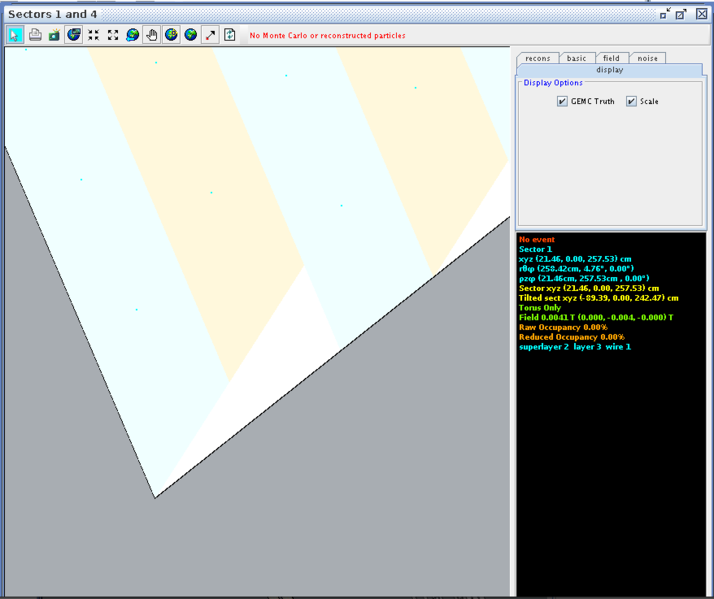The height and width of the screenshot is (599, 714).
Task: Select the pointer arrow tool
Action: [15, 35]
